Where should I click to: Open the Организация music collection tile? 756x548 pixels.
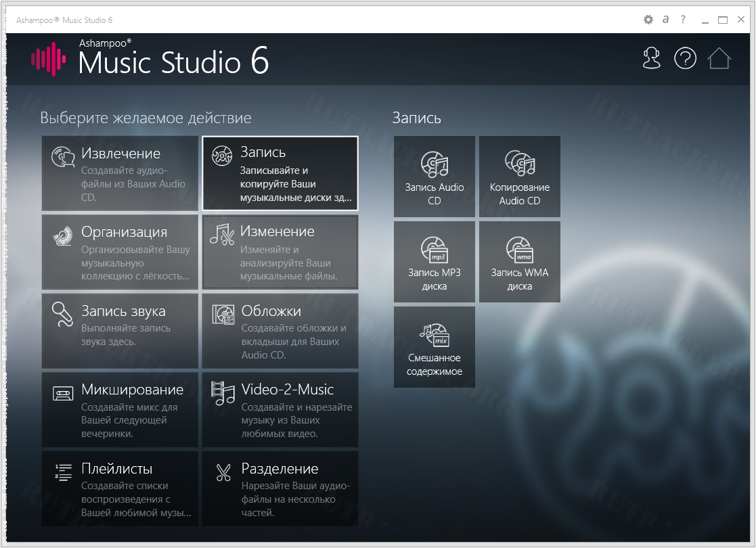120,252
